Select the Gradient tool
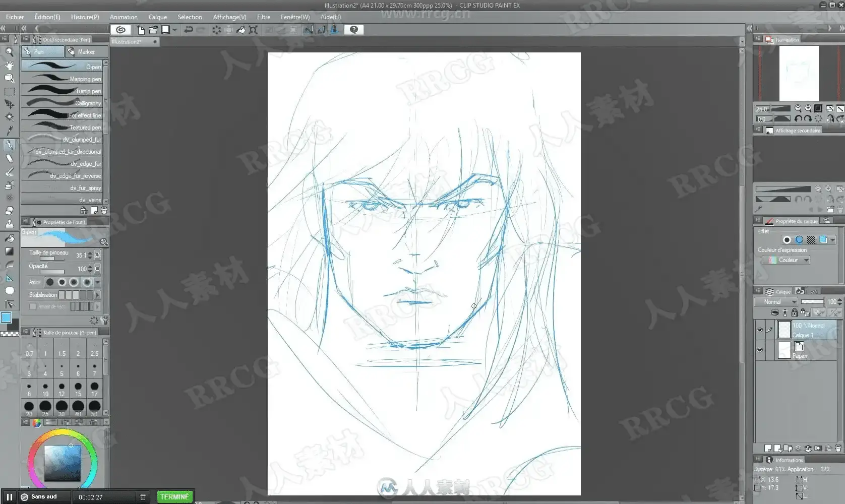The image size is (845, 504). pos(9,251)
